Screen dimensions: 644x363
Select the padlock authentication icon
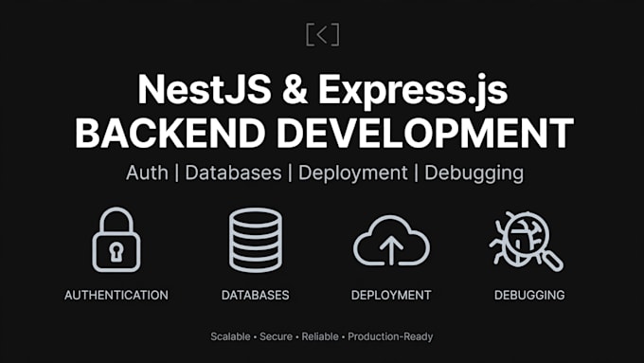116,240
